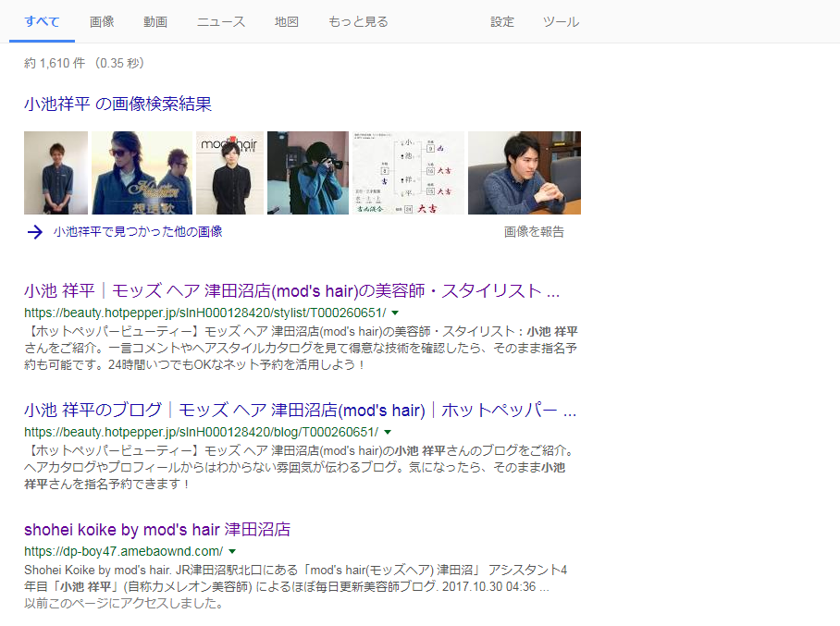This screenshot has height=626, width=840.
Task: Open the name fortune chart thumbnail
Action: click(x=408, y=173)
